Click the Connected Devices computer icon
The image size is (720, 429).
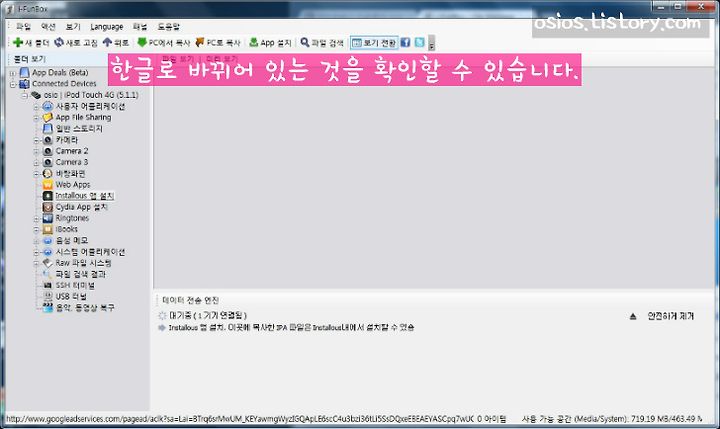(x=24, y=84)
